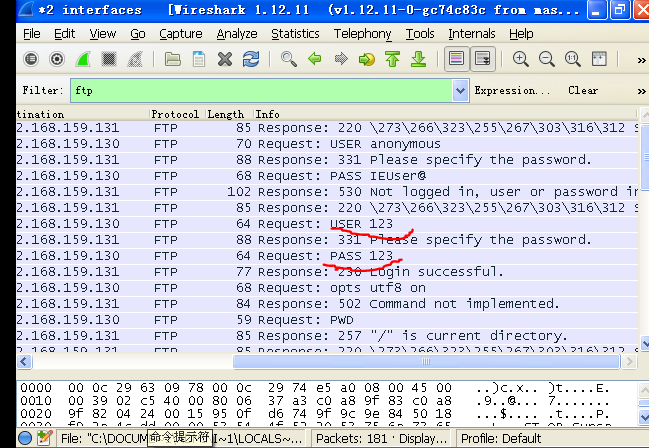Select the PASS 123 request packet

[x=327, y=256]
